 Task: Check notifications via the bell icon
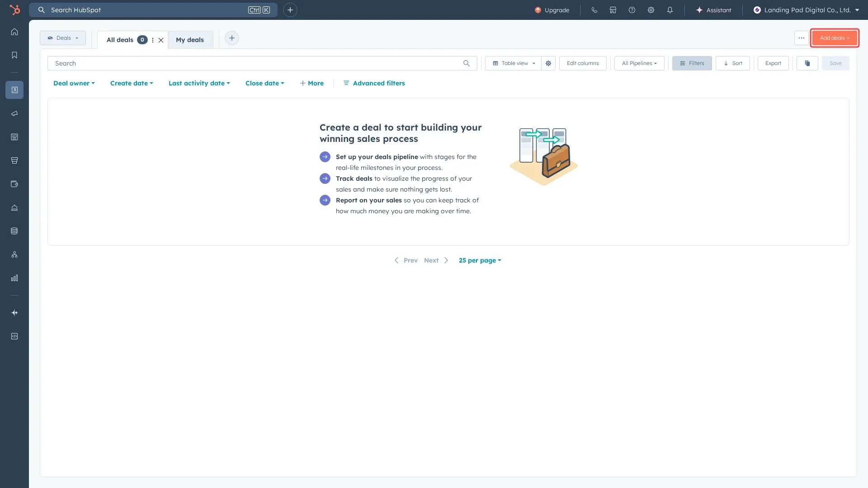(x=670, y=9)
